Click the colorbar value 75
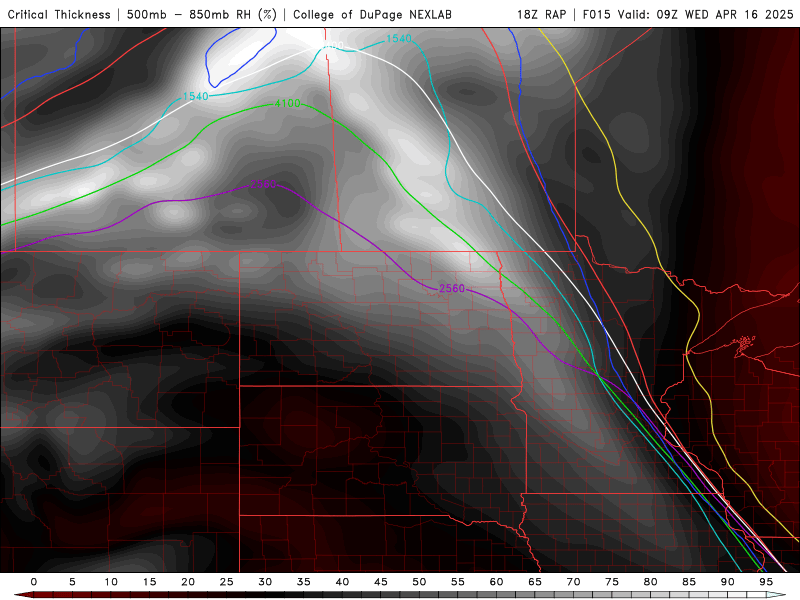800x600 pixels. click(x=612, y=582)
